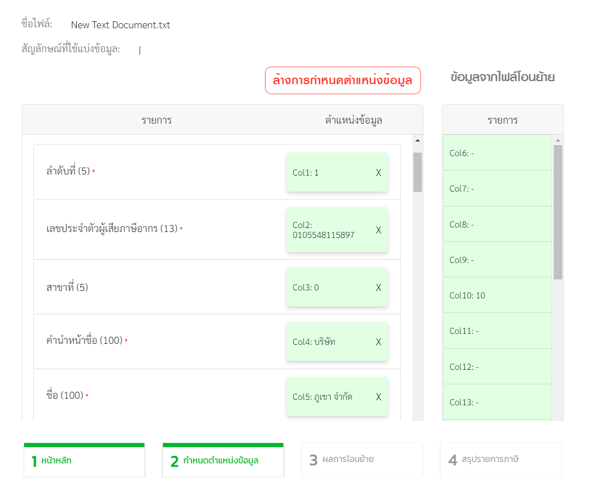Click the Col9: - item
The width and height of the screenshot is (592, 493).
[x=497, y=260]
